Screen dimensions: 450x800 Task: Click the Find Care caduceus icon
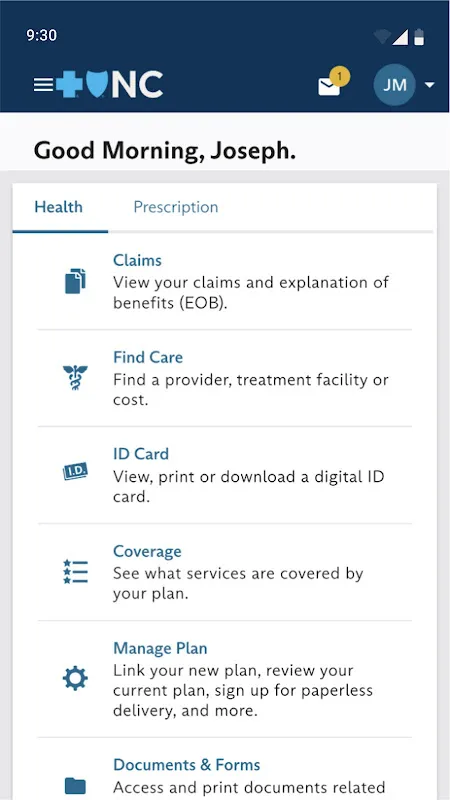click(76, 378)
